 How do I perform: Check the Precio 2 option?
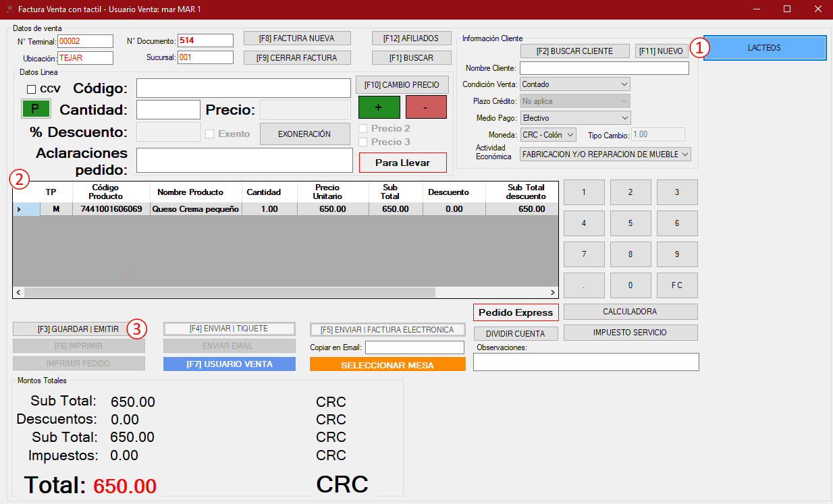point(363,128)
